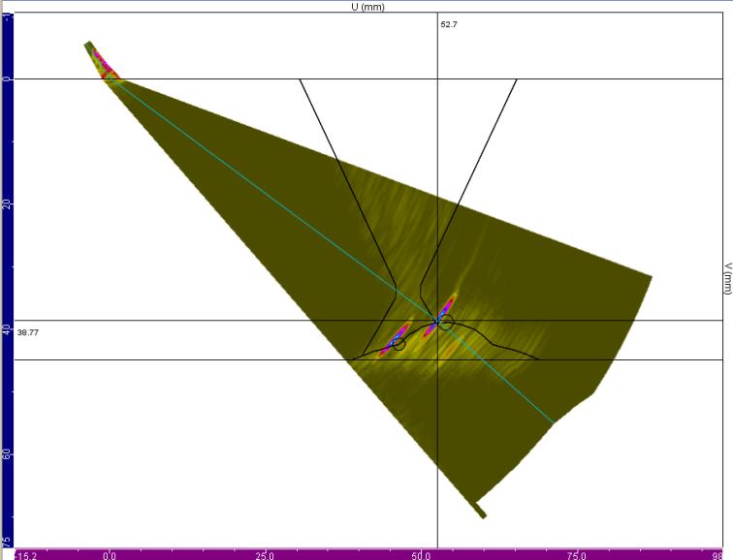Click the 60 tick on vertical ruler

[x=7, y=453]
